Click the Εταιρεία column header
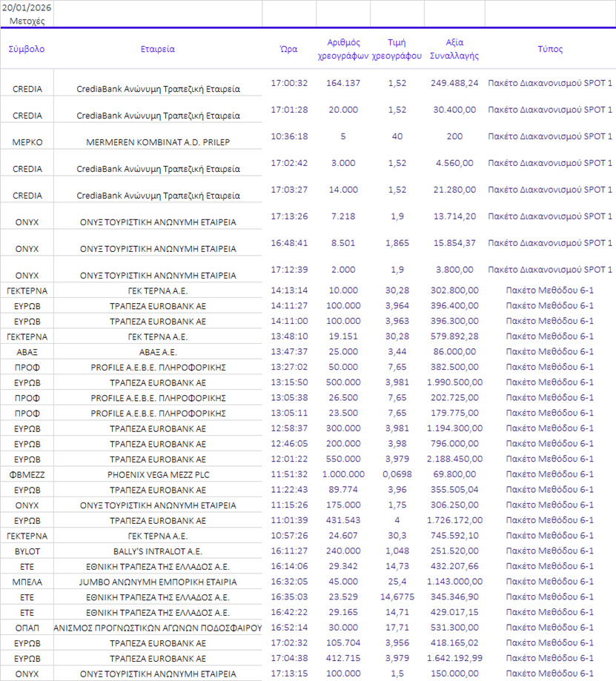 (x=158, y=49)
